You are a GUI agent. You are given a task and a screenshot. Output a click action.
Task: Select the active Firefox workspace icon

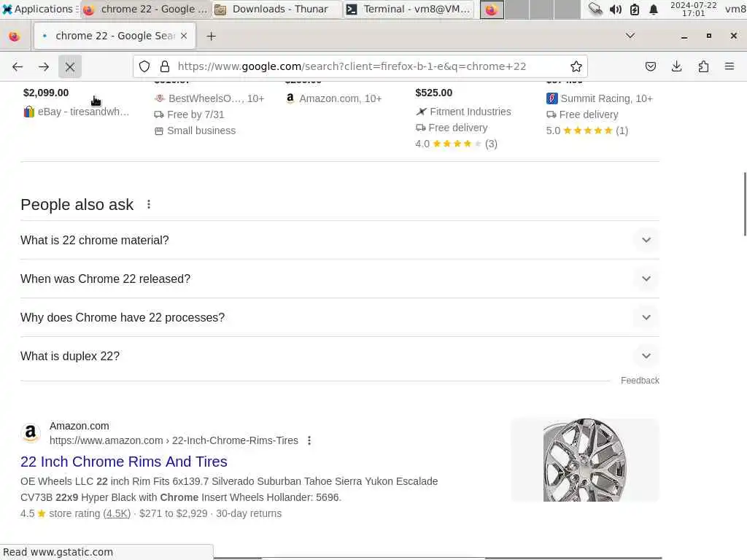pos(492,9)
